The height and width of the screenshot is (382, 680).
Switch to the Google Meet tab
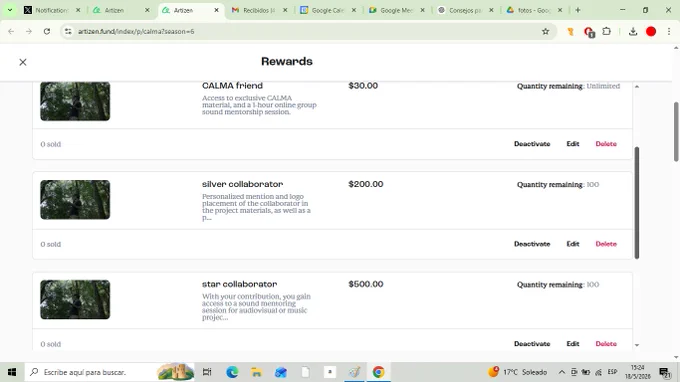(396, 10)
